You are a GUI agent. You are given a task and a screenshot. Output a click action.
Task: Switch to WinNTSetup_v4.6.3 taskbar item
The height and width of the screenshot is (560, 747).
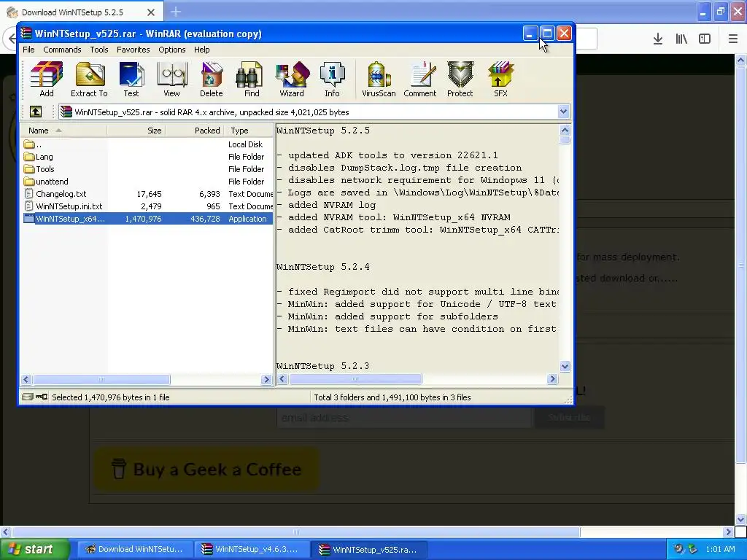point(251,550)
